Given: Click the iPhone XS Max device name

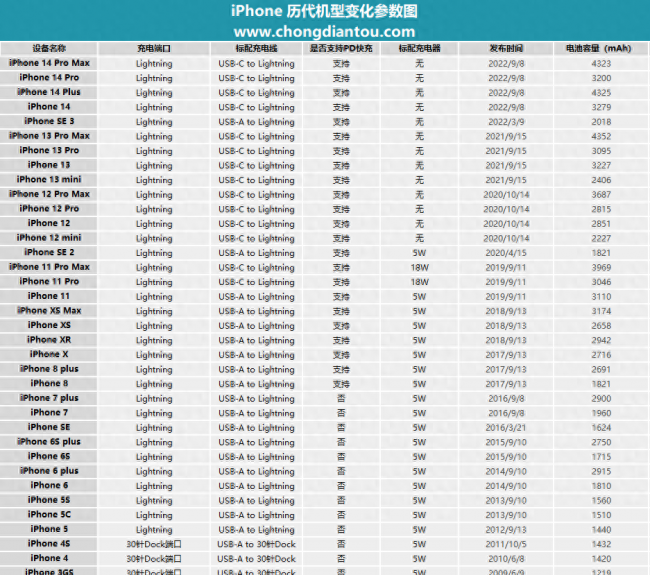Looking at the screenshot, I should click(x=49, y=311).
